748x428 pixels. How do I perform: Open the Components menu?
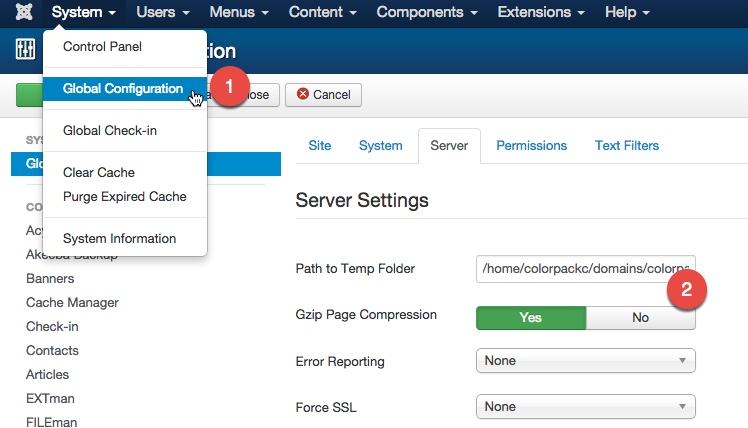point(427,12)
